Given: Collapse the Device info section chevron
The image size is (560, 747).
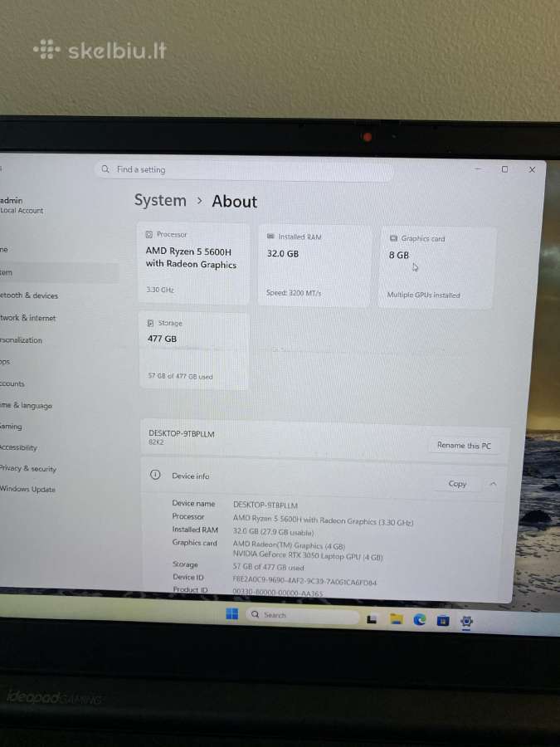Looking at the screenshot, I should click(493, 484).
